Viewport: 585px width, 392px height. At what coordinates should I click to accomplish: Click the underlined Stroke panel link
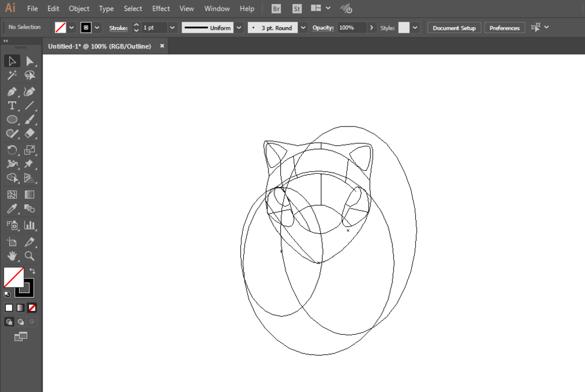118,28
